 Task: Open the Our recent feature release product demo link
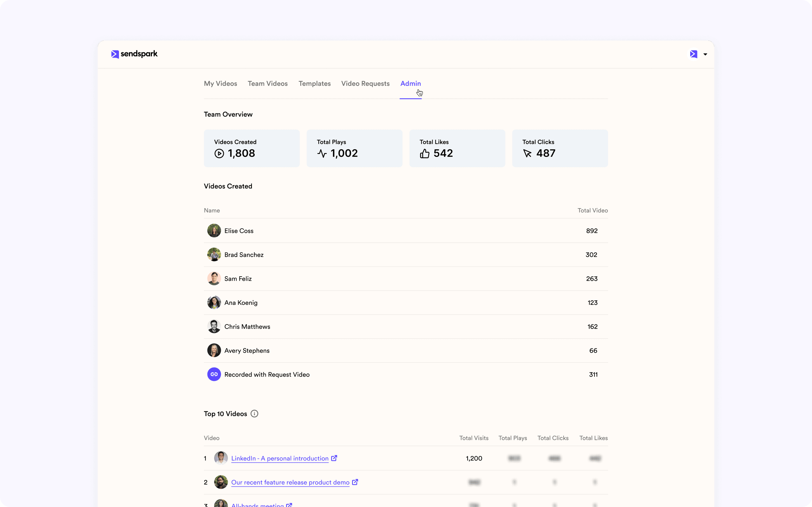coord(290,482)
